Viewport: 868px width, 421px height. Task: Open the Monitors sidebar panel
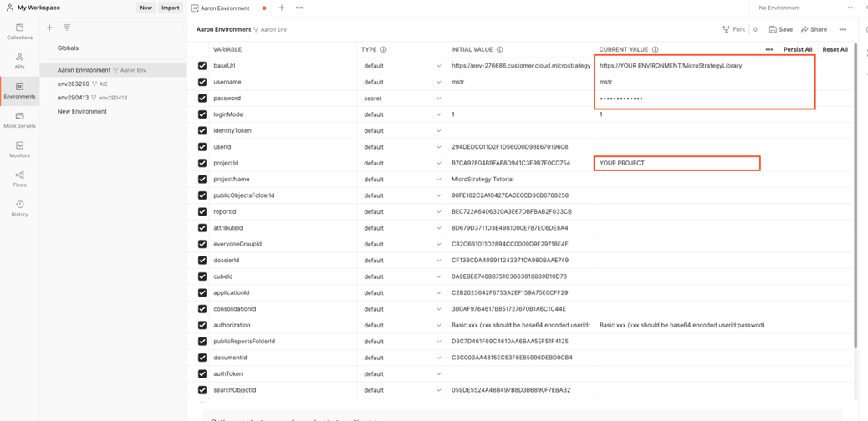tap(19, 149)
